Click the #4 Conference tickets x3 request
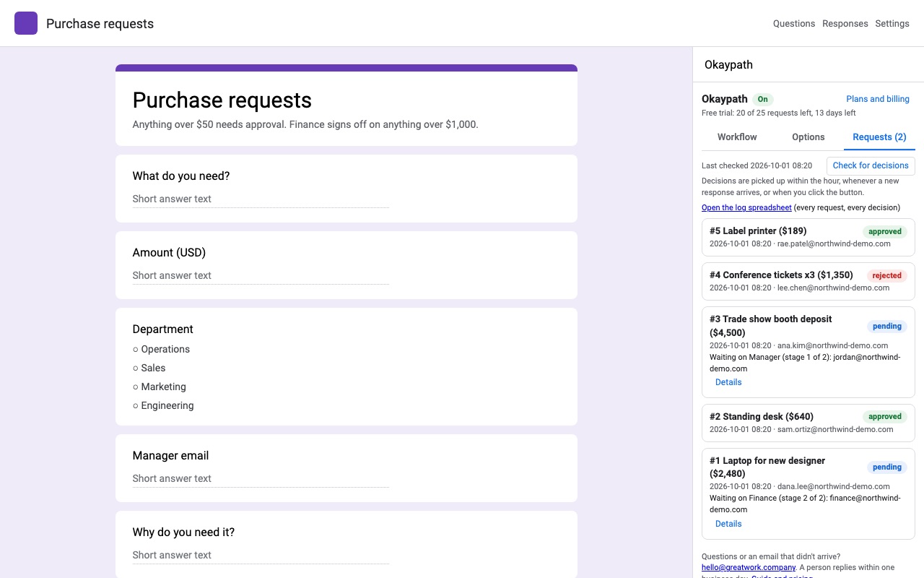Screen dimensions: 924x578 [x=808, y=281]
